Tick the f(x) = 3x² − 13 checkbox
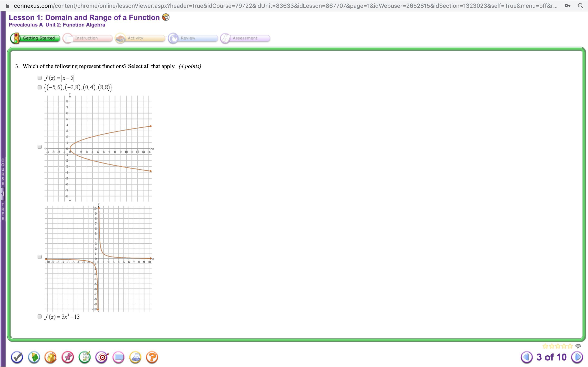 click(40, 316)
